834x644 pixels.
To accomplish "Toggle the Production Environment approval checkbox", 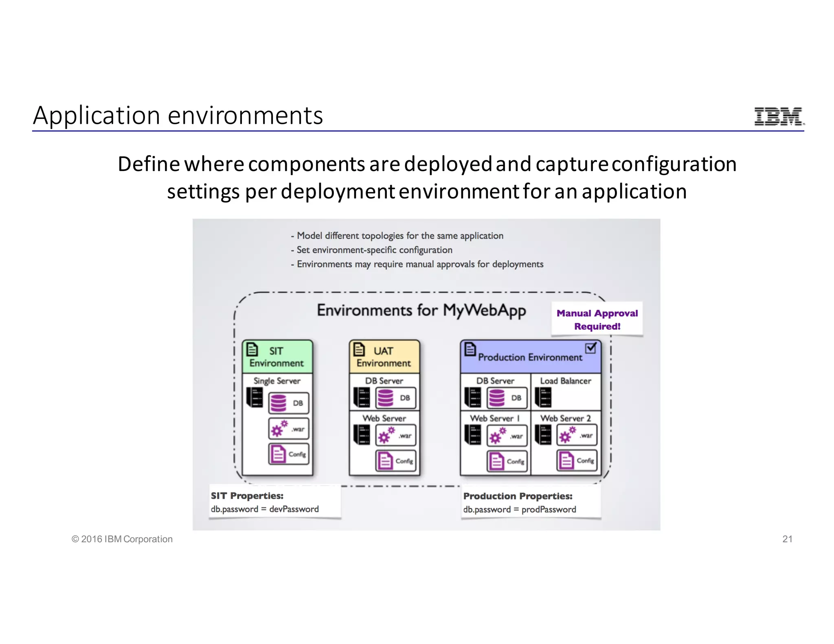I will 590,348.
